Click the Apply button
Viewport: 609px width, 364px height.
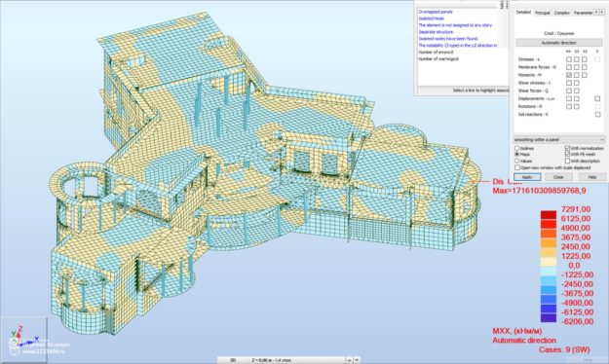(527, 177)
